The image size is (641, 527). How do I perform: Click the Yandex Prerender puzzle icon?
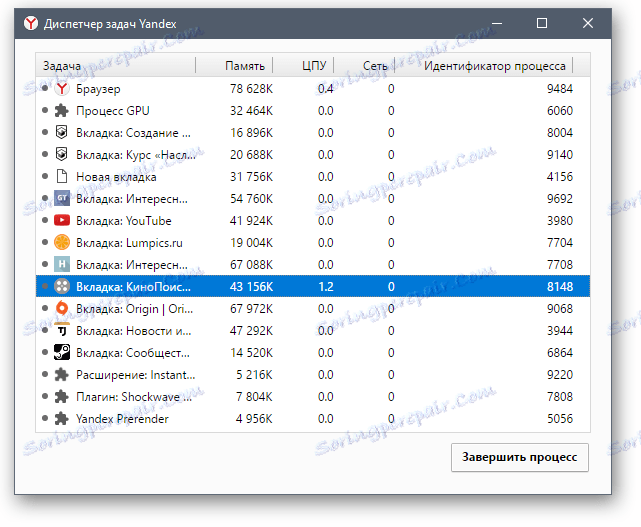[62, 419]
